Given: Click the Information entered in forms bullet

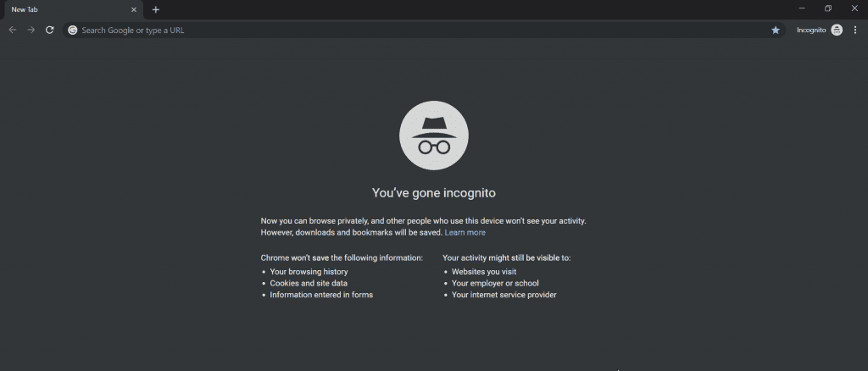Looking at the screenshot, I should (321, 295).
